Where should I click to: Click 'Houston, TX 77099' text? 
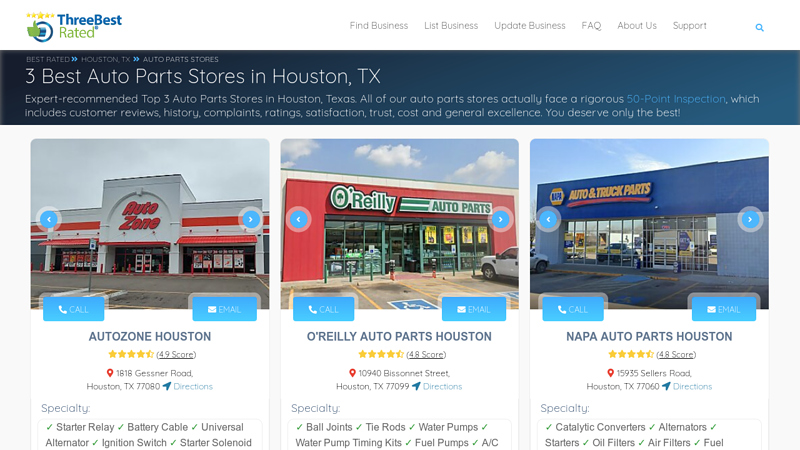[372, 387]
